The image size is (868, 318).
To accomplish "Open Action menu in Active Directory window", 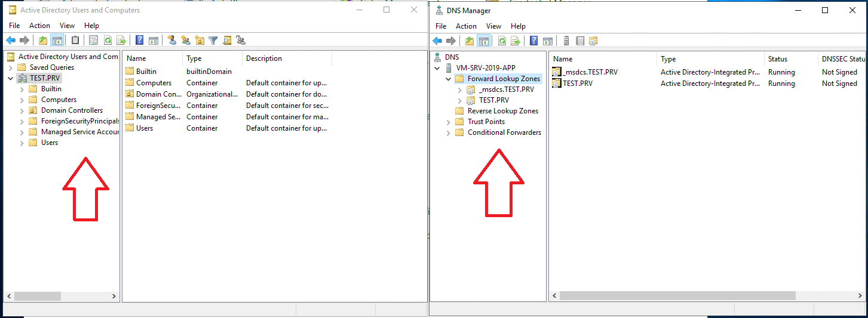I will click(x=40, y=26).
